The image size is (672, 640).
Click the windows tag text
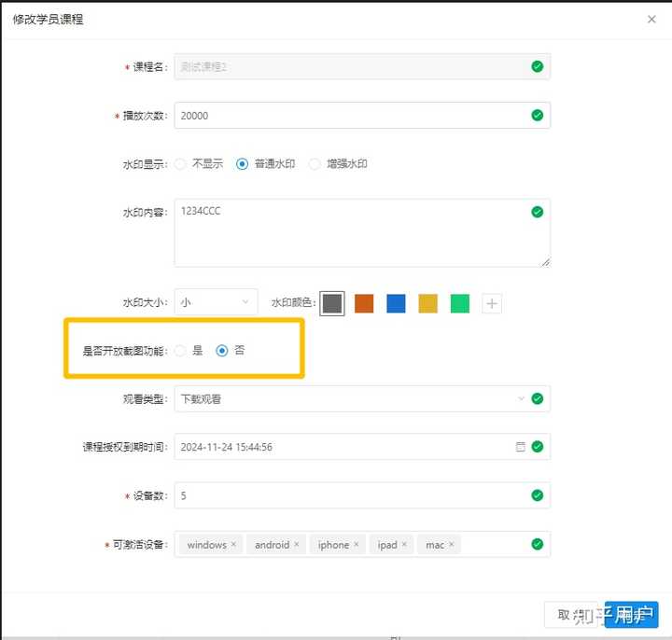point(206,545)
